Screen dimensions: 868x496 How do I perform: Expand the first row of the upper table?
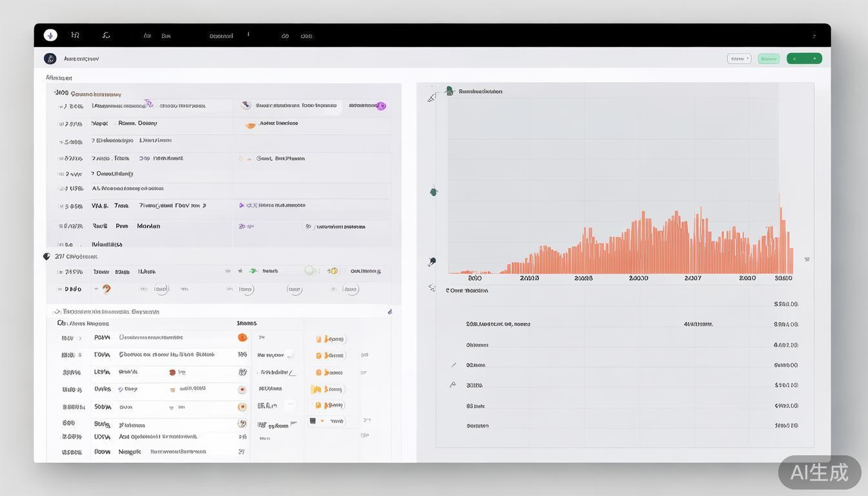click(59, 107)
